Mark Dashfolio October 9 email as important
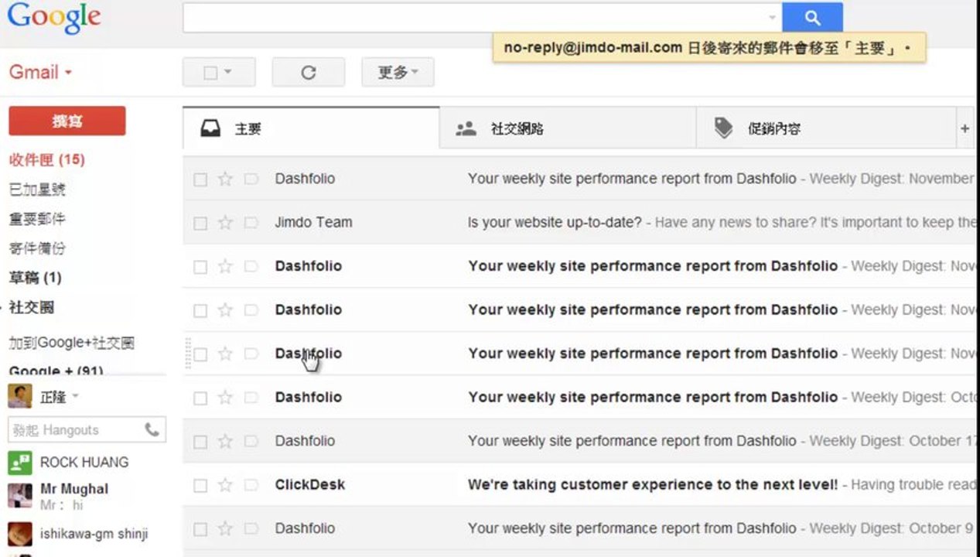This screenshot has height=557, width=980. point(251,529)
